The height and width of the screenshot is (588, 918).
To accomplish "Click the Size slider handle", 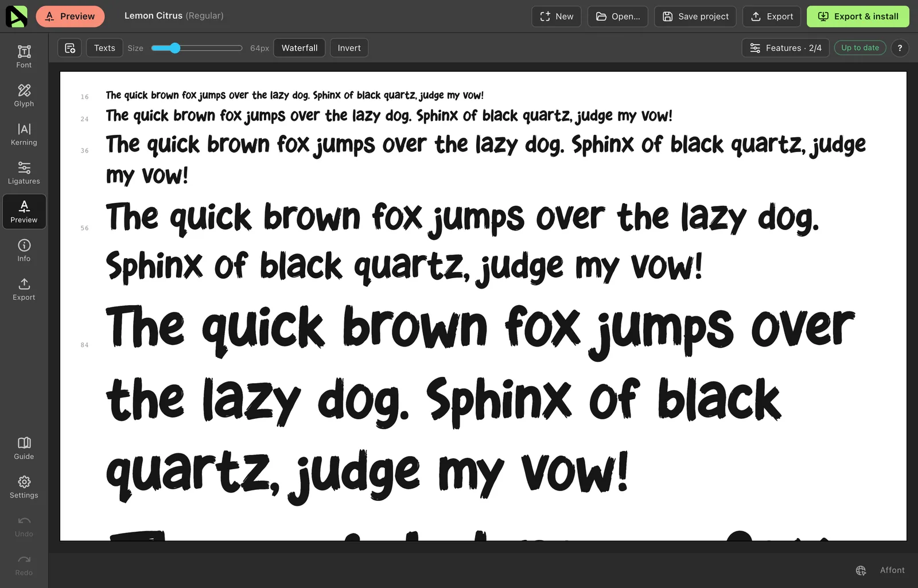I will pyautogui.click(x=175, y=48).
